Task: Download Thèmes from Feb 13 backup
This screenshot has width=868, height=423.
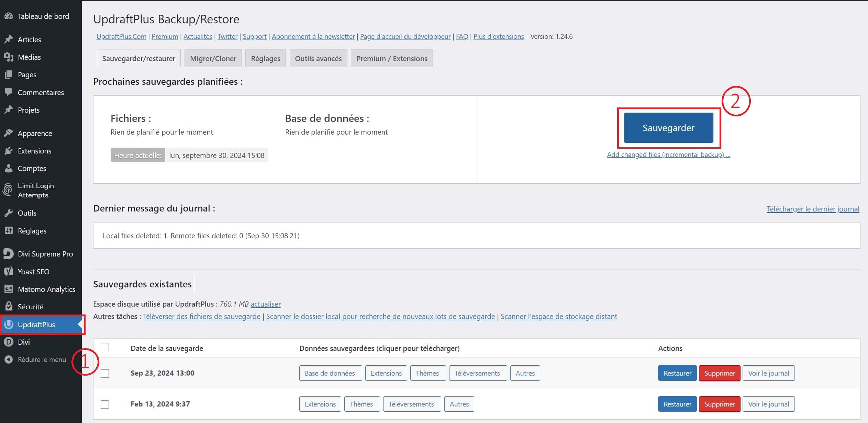Action: point(362,404)
